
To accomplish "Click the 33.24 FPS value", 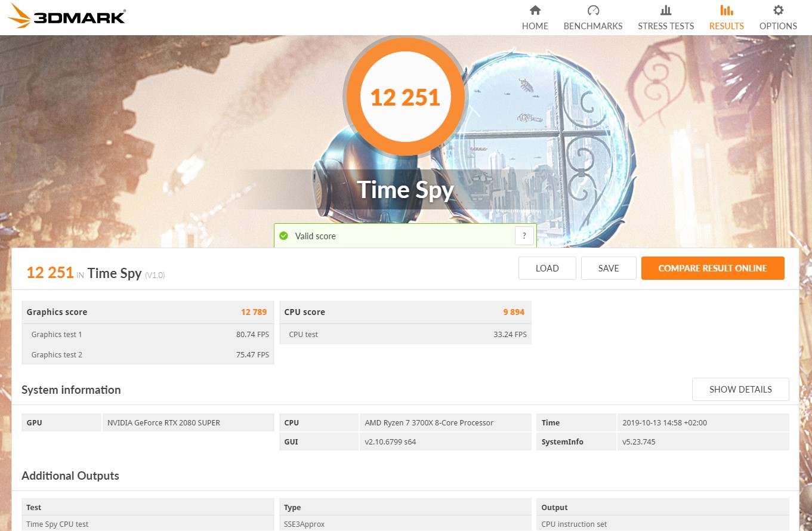I will pos(510,334).
